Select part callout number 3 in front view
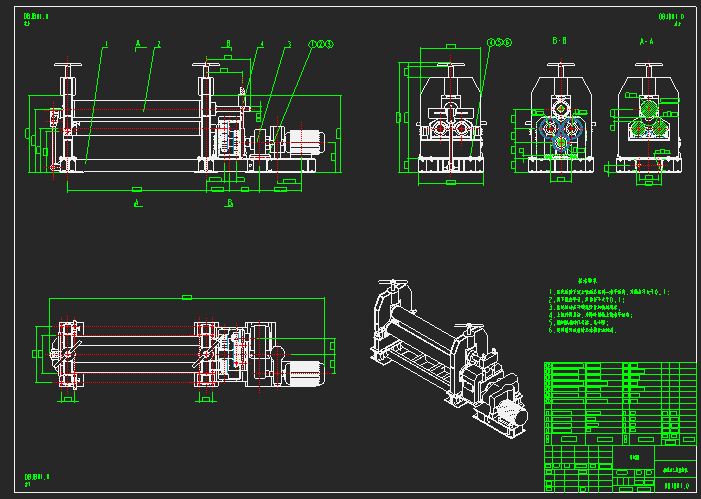Screen dimensions: 701x499 click(x=289, y=44)
